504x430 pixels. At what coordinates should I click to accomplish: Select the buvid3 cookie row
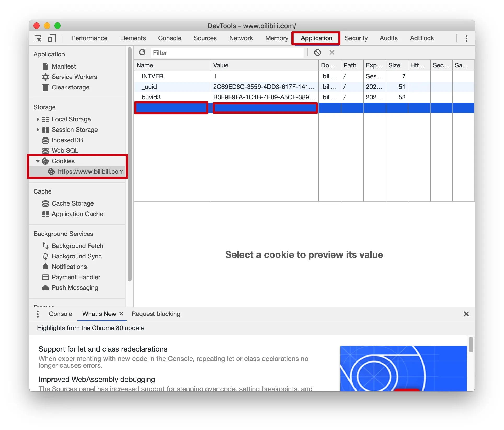[x=304, y=97]
